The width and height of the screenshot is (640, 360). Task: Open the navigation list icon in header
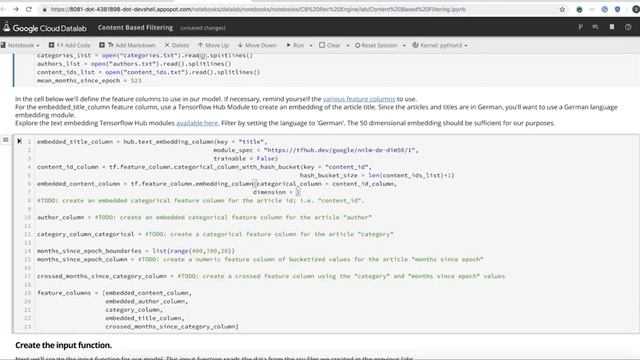point(596,27)
